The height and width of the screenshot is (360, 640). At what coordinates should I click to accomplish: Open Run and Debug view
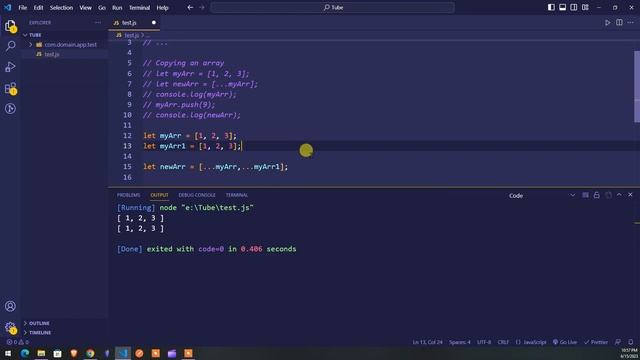tap(10, 67)
